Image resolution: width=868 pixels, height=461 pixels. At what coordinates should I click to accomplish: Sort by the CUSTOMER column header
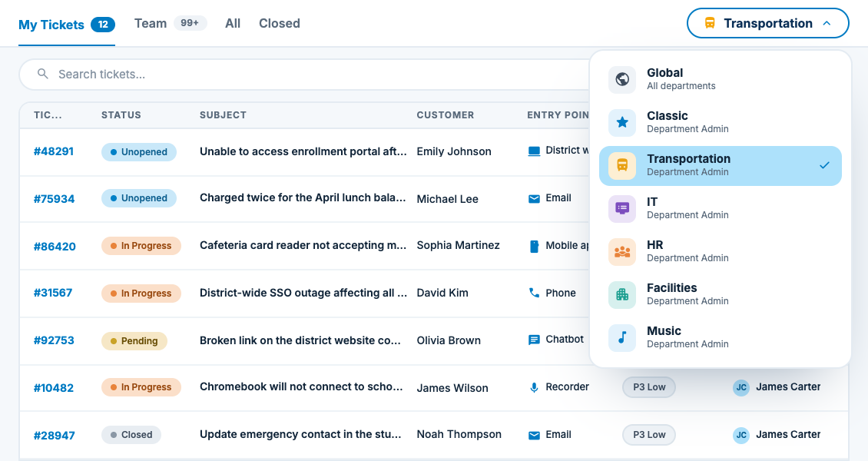(446, 115)
